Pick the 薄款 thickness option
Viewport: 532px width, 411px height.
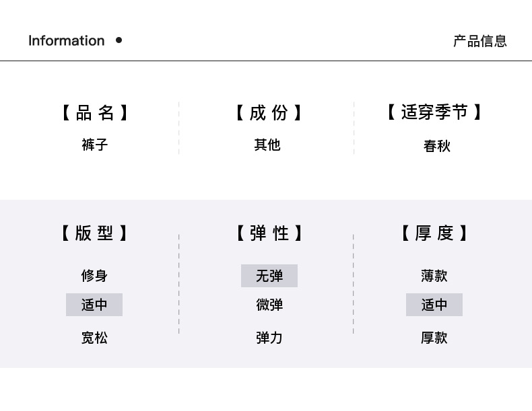[434, 276]
